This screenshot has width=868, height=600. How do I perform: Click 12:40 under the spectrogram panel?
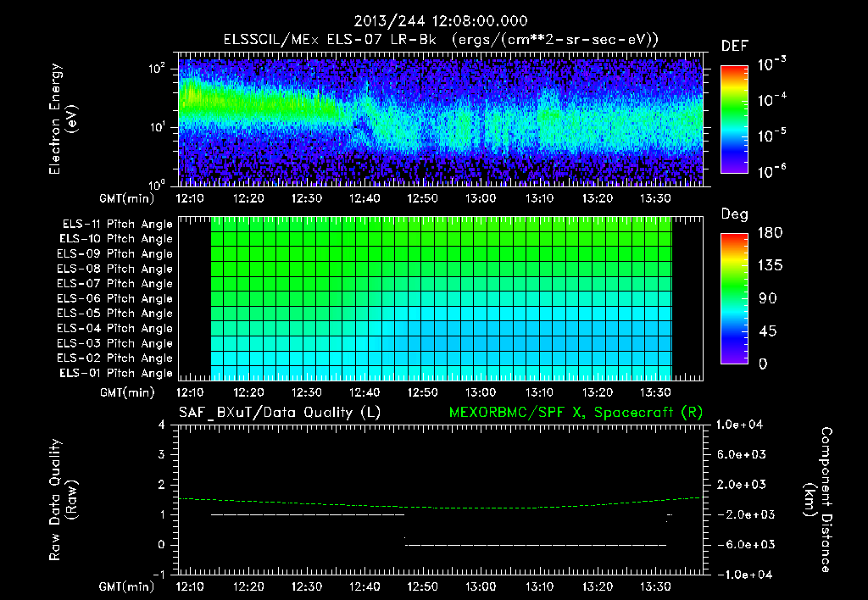tap(364, 198)
